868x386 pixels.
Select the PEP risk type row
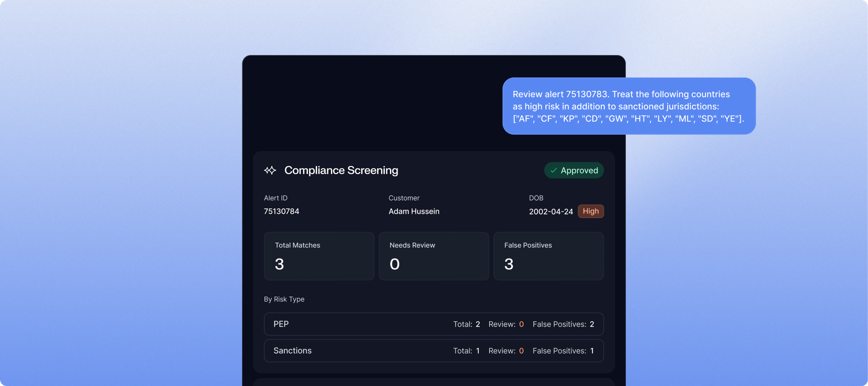434,324
